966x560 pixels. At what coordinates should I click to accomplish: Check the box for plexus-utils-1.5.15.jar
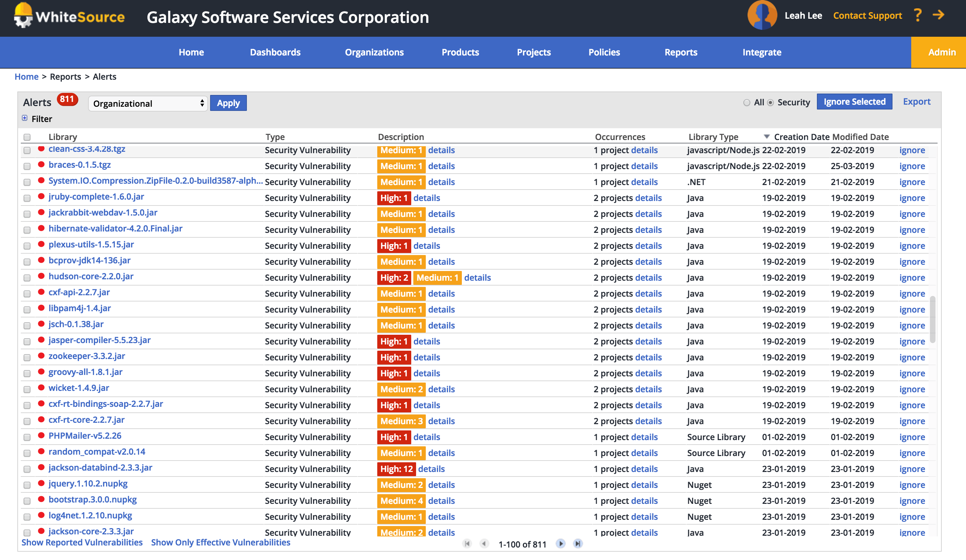tap(27, 246)
